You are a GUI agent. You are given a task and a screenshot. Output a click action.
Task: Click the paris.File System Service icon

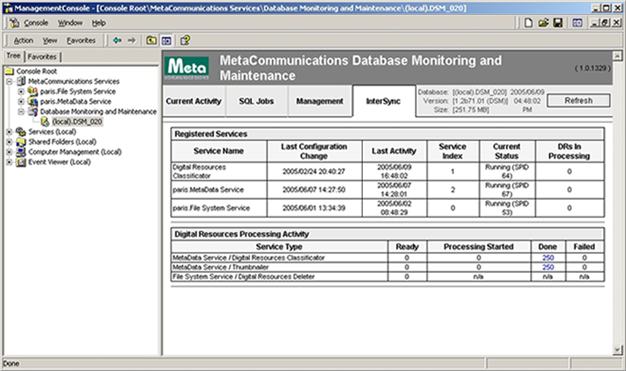(33, 91)
